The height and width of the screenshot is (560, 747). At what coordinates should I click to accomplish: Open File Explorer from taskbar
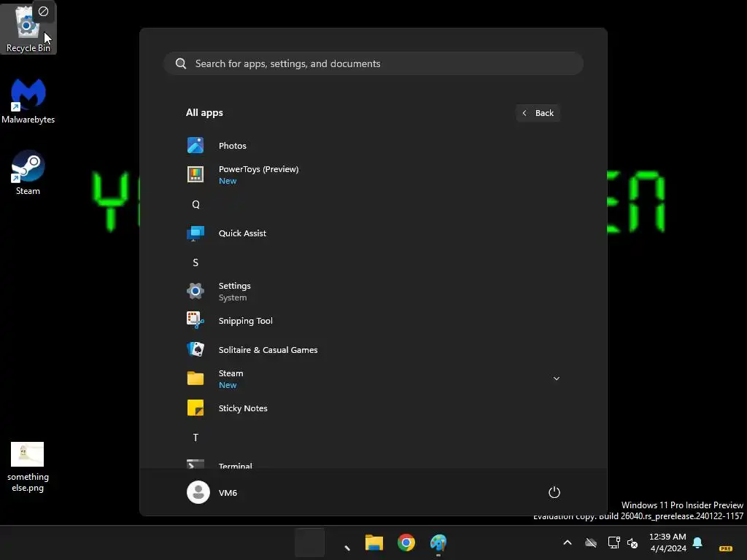click(374, 542)
